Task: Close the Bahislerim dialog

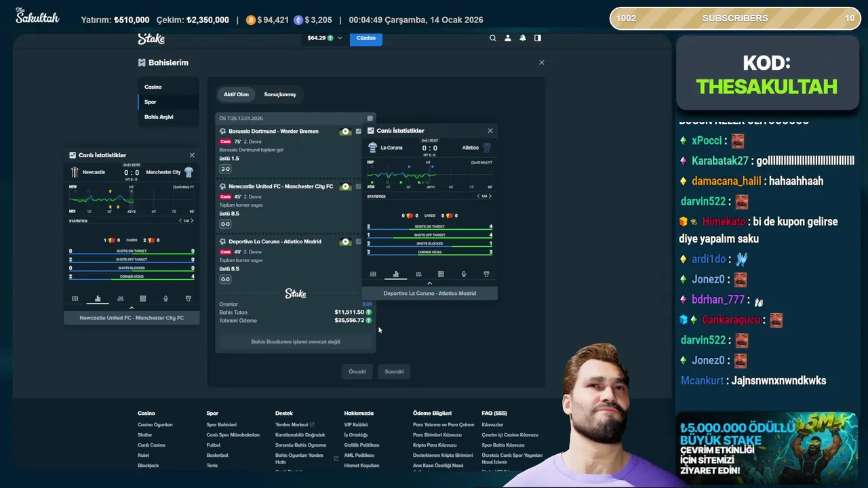Action: pyautogui.click(x=541, y=62)
